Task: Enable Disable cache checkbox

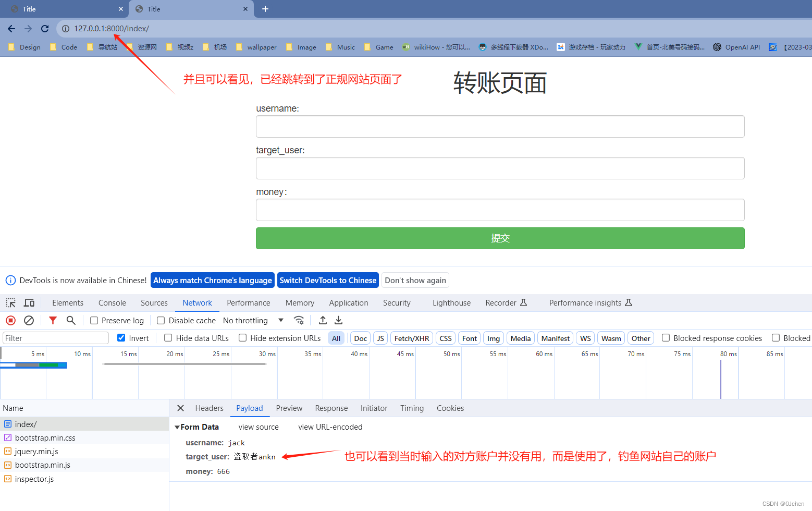Action: pos(161,321)
